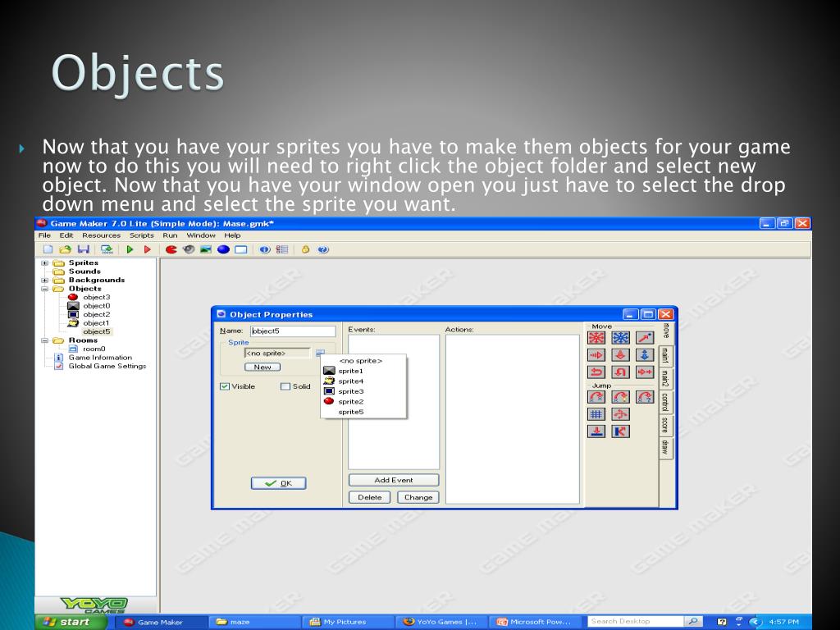Click the Create sound speaker icon
Screen dimensions: 840x630
tap(189, 249)
